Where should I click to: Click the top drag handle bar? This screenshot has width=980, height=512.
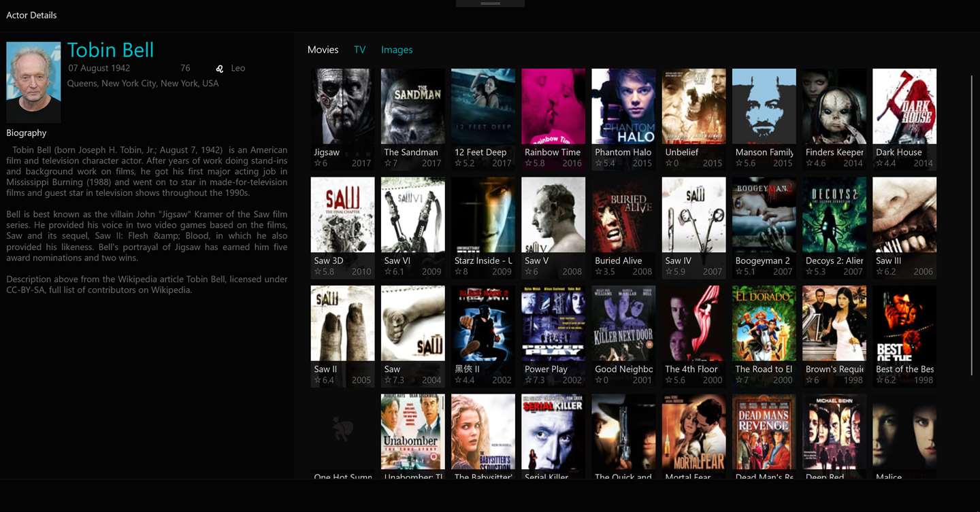[490, 3]
